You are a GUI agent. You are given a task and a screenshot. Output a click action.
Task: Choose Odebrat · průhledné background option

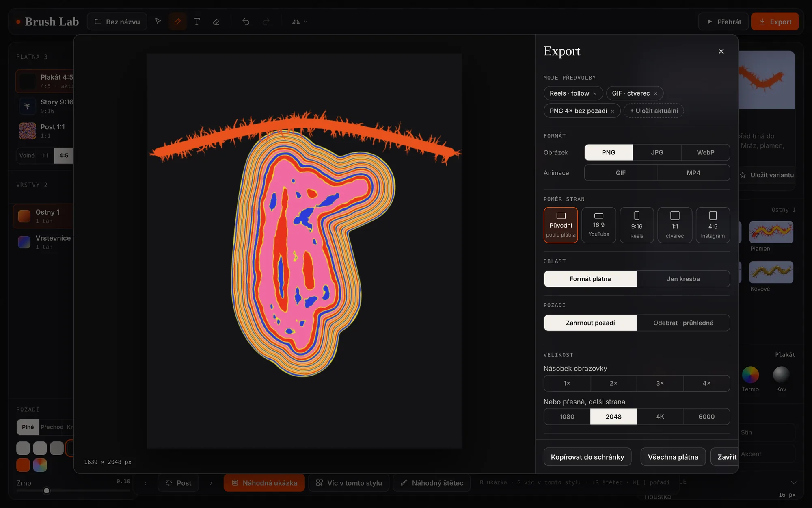tap(683, 323)
